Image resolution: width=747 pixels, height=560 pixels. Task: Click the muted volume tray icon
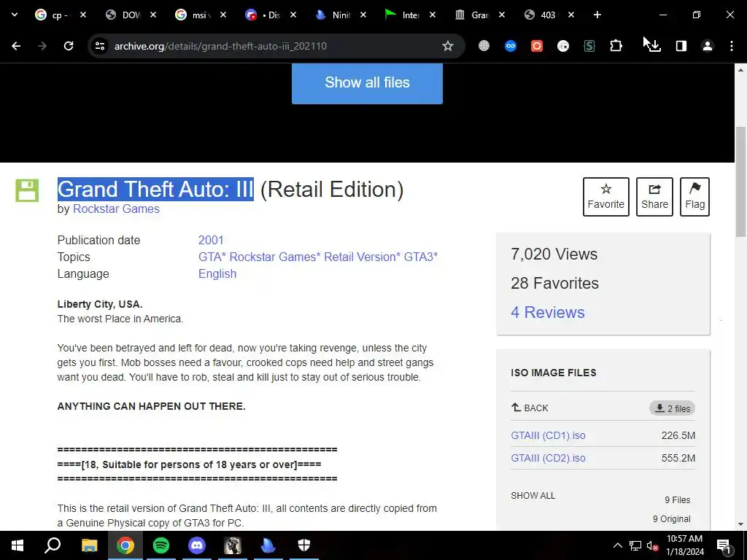(652, 545)
